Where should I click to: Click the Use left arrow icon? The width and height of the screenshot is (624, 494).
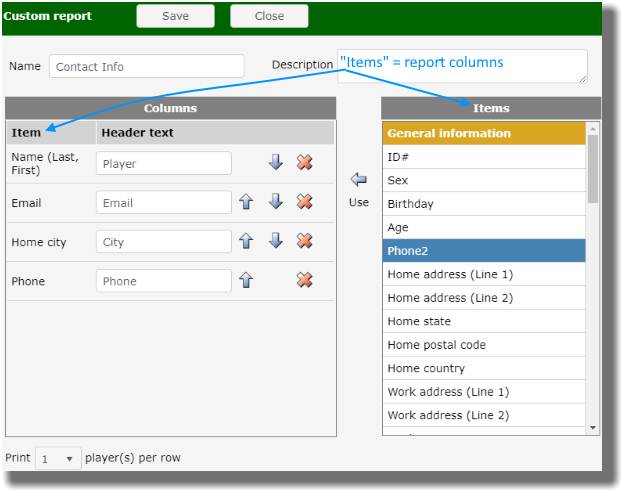(358, 180)
